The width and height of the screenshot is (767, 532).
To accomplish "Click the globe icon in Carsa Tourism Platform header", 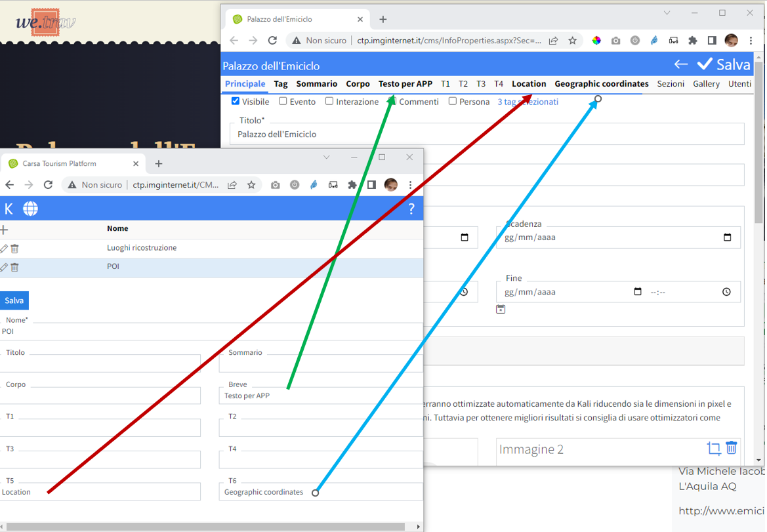I will (x=30, y=209).
